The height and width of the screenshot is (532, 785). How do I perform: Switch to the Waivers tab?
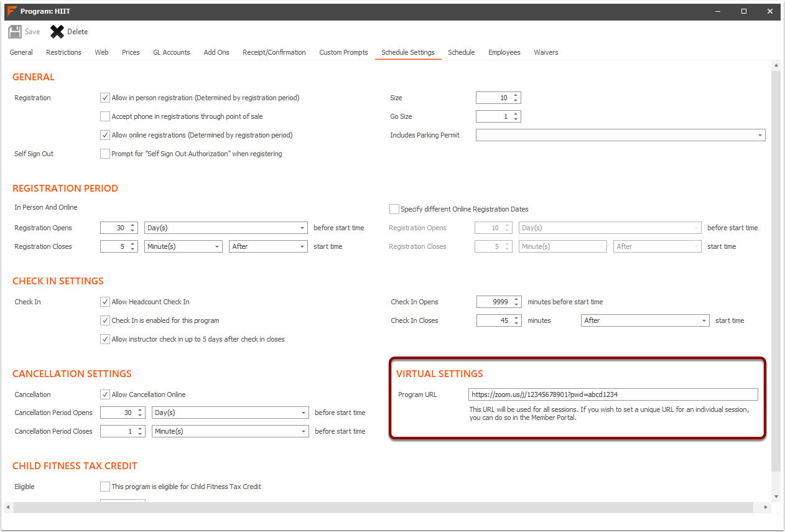546,52
